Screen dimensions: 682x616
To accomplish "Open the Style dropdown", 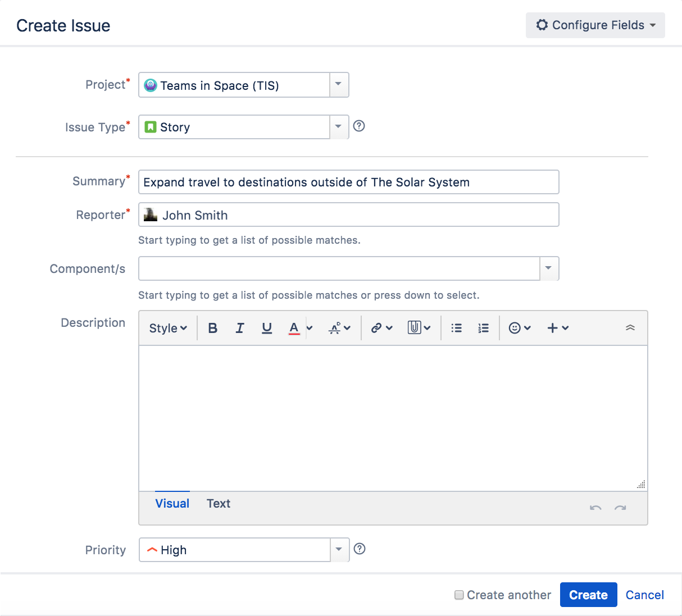I will tap(168, 328).
